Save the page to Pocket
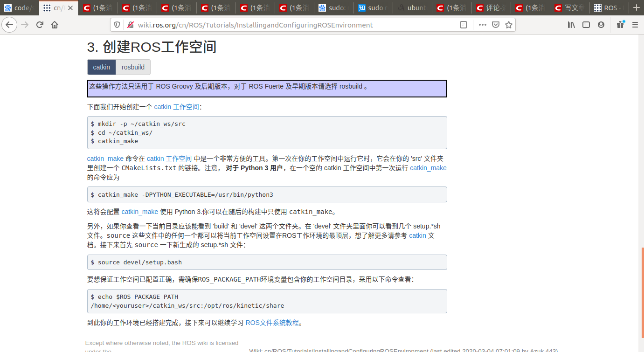 495,25
